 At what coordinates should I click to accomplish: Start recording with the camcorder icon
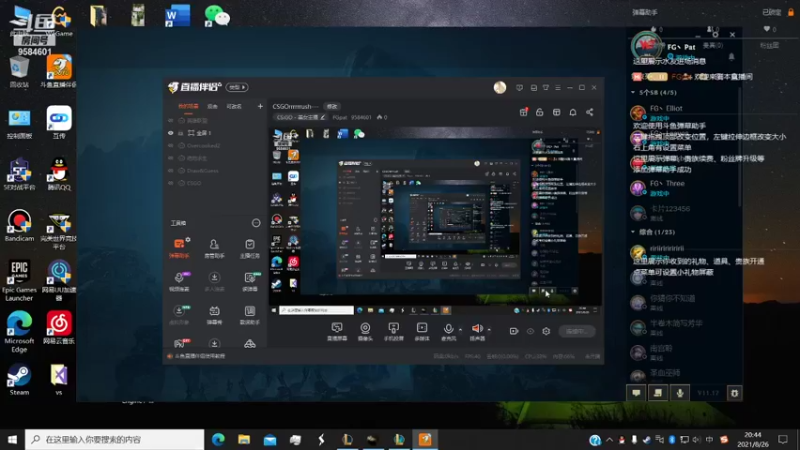pos(514,331)
